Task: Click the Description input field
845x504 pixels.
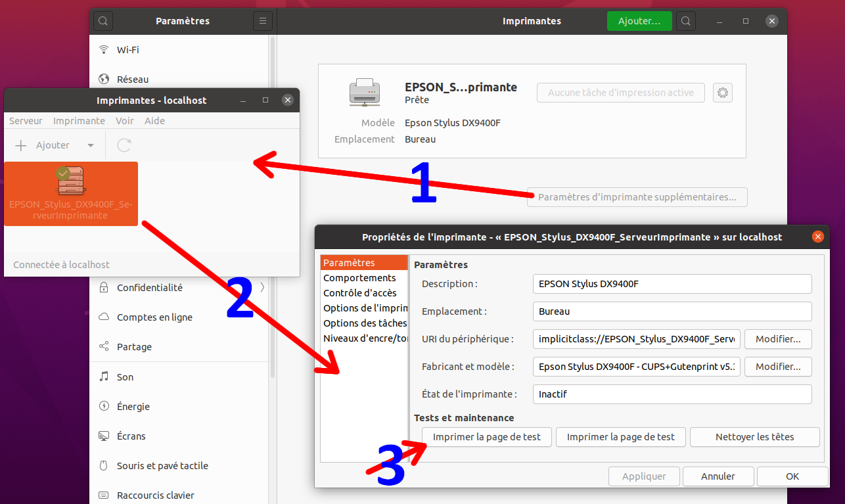Action: 672,284
